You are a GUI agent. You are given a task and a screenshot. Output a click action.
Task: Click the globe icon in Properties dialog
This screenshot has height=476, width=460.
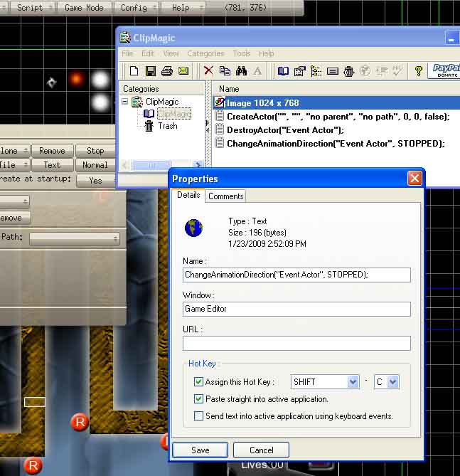click(193, 228)
